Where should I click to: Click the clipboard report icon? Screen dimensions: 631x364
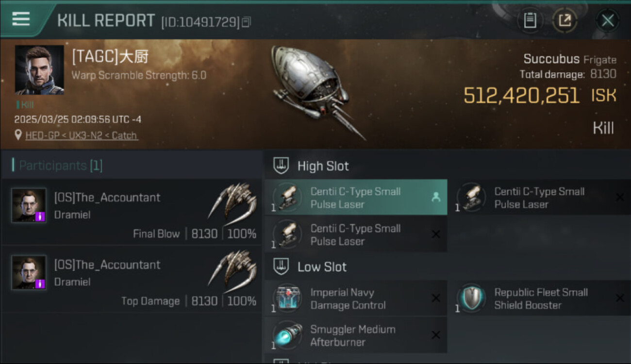pos(530,20)
